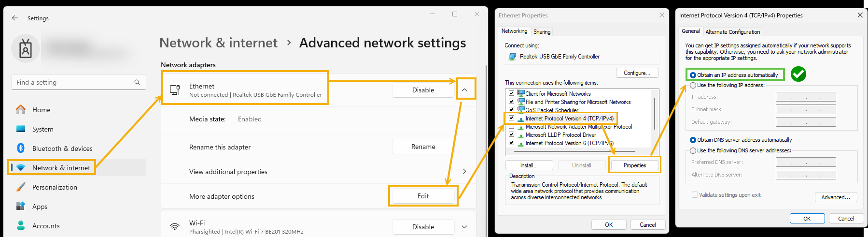
Task: Click Configure button in Ethernet Properties
Action: tap(637, 73)
